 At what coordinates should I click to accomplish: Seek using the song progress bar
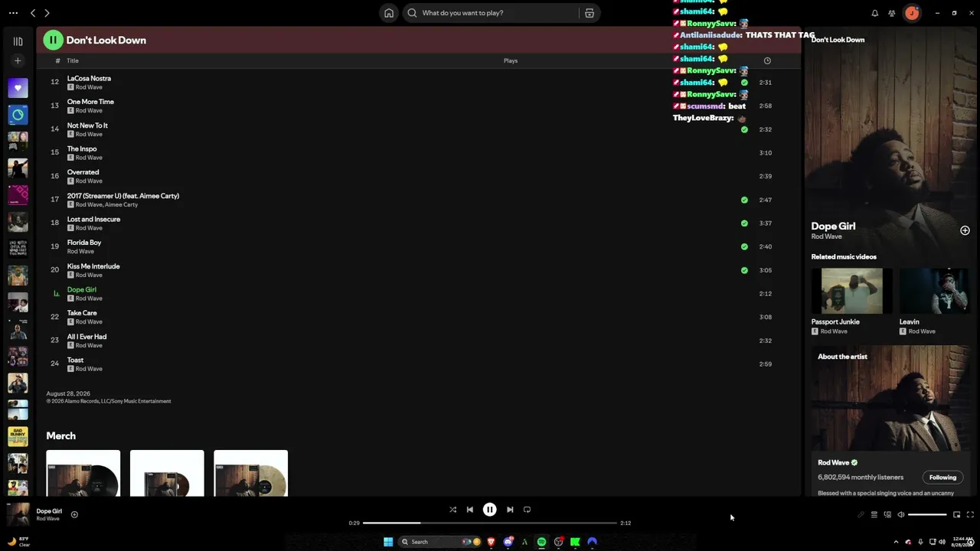click(x=489, y=523)
